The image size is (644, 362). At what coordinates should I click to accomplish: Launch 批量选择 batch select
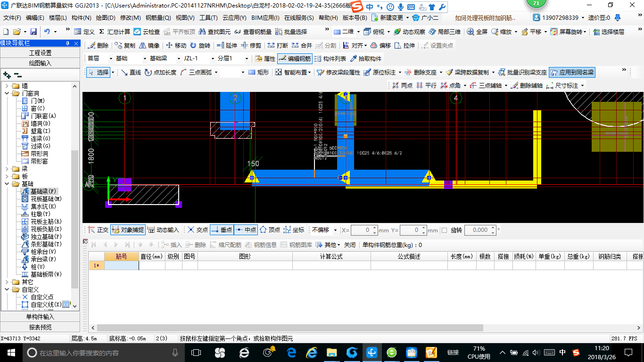coord(291,32)
